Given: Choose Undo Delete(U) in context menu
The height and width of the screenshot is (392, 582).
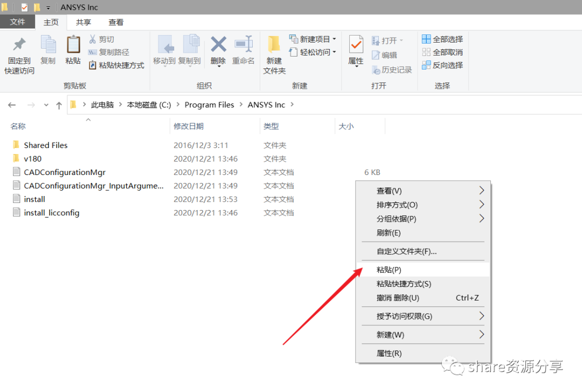Looking at the screenshot, I should 423,298.
